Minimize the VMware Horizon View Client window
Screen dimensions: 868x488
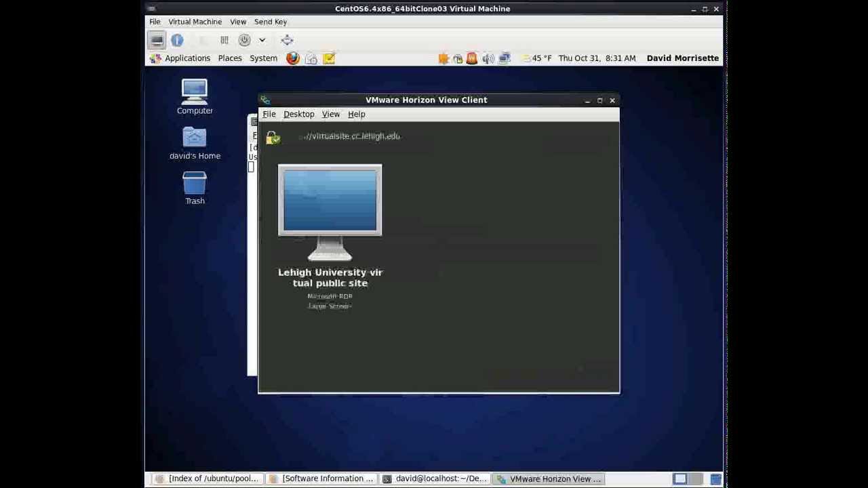587,100
